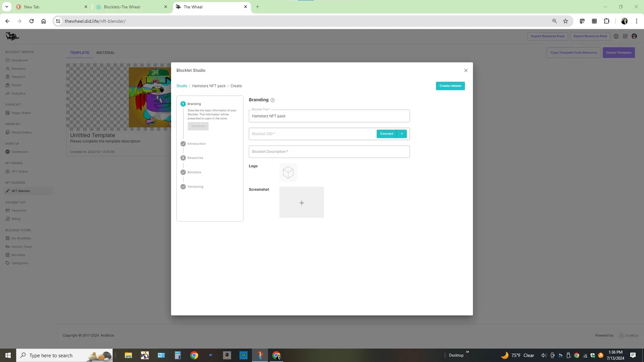Switch to the Blocklets-The Wheel browser tab
Viewport: 644px width, 362px height.
tap(131, 7)
